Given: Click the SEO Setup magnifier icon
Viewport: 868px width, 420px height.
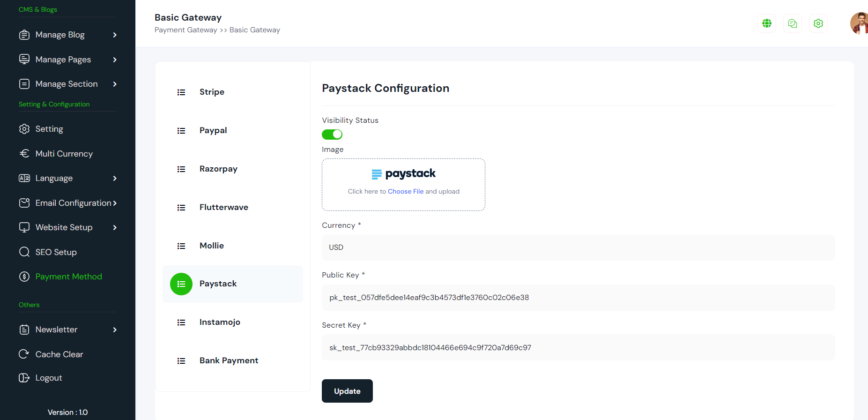Looking at the screenshot, I should pyautogui.click(x=24, y=252).
